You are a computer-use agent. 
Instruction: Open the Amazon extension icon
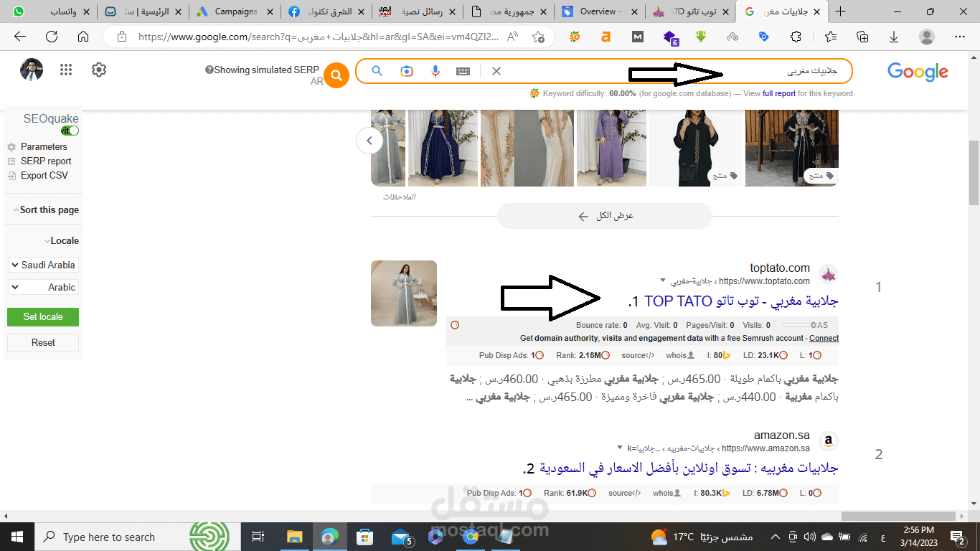point(606,37)
